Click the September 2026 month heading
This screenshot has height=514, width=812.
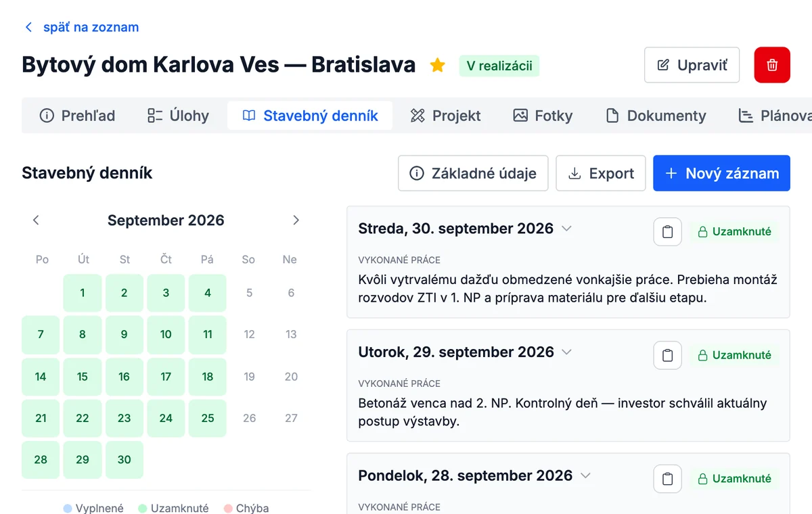166,220
